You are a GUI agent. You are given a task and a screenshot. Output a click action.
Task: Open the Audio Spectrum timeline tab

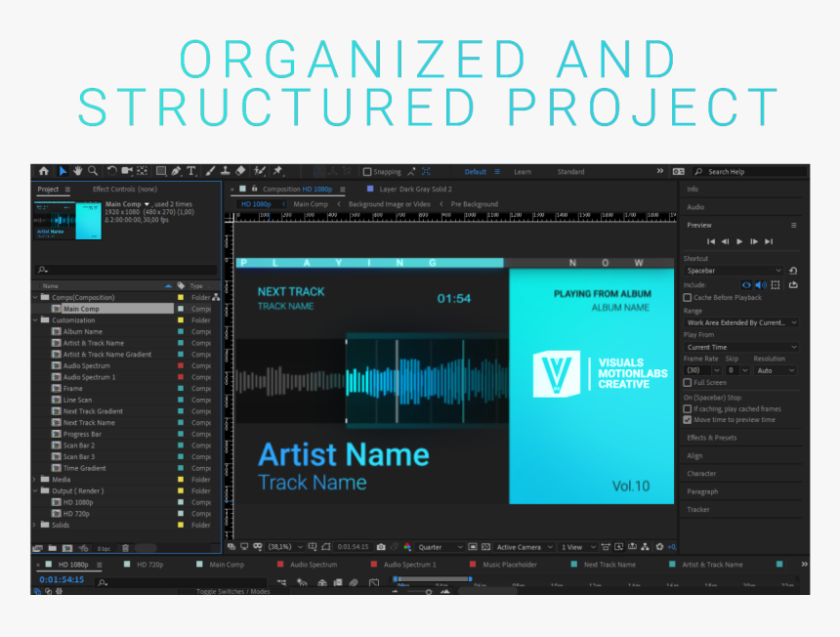314,565
